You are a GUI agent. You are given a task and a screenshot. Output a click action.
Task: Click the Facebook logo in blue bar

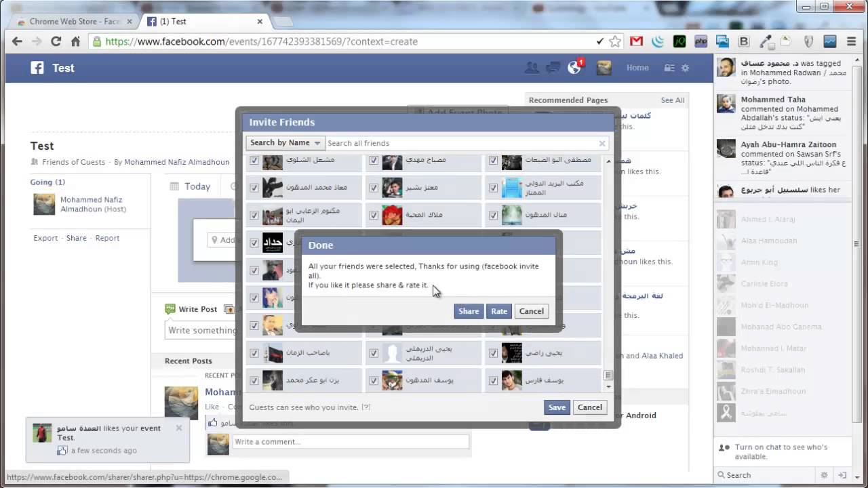(x=37, y=68)
